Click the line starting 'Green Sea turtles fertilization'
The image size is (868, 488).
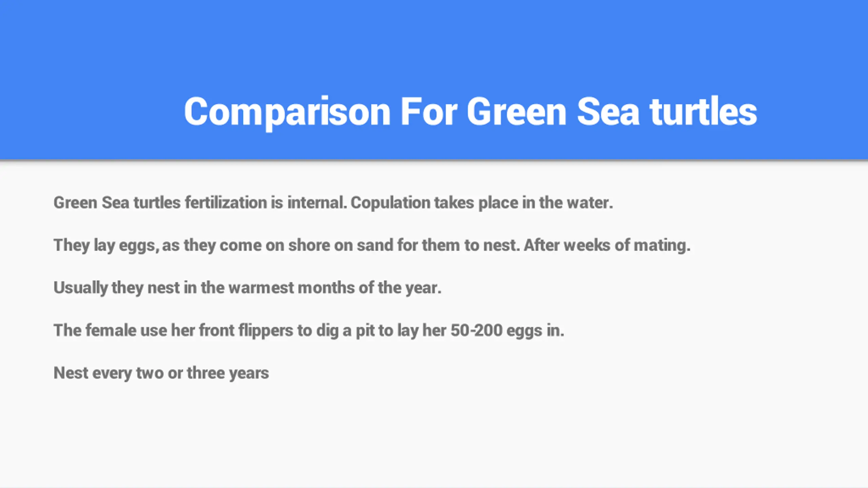pyautogui.click(x=333, y=203)
